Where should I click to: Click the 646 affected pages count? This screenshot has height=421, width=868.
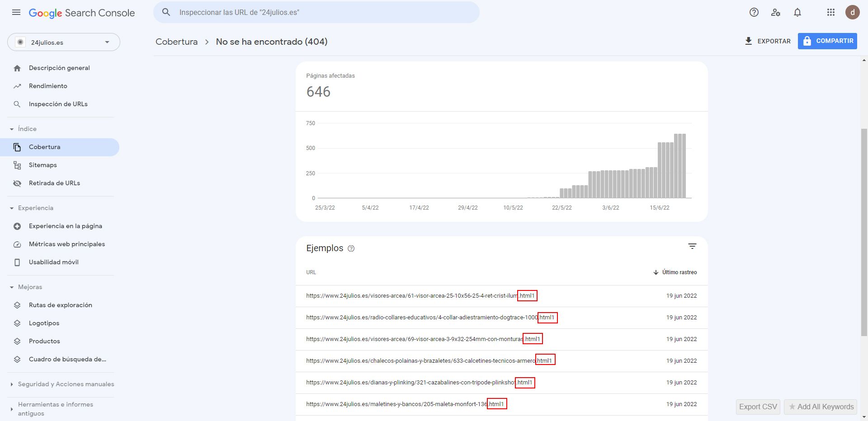coord(318,92)
